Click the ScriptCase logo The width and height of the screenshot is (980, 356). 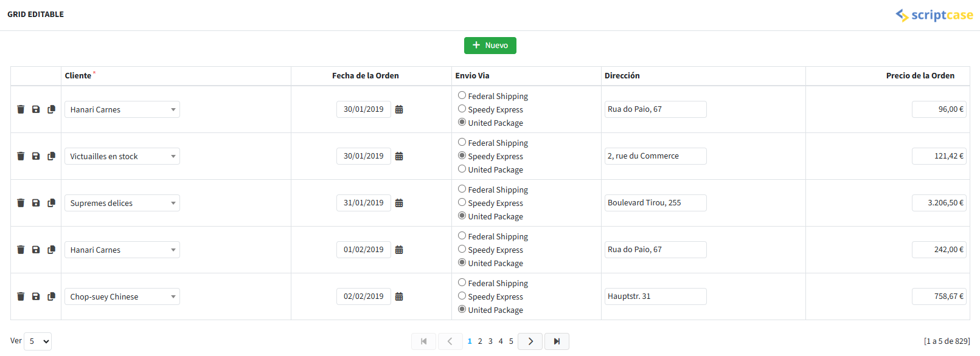(934, 15)
